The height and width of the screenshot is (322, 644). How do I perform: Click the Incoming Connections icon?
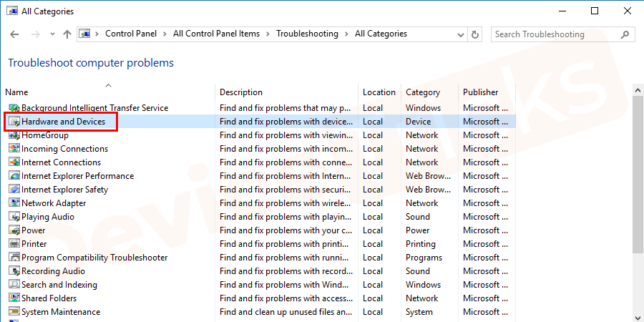14,149
